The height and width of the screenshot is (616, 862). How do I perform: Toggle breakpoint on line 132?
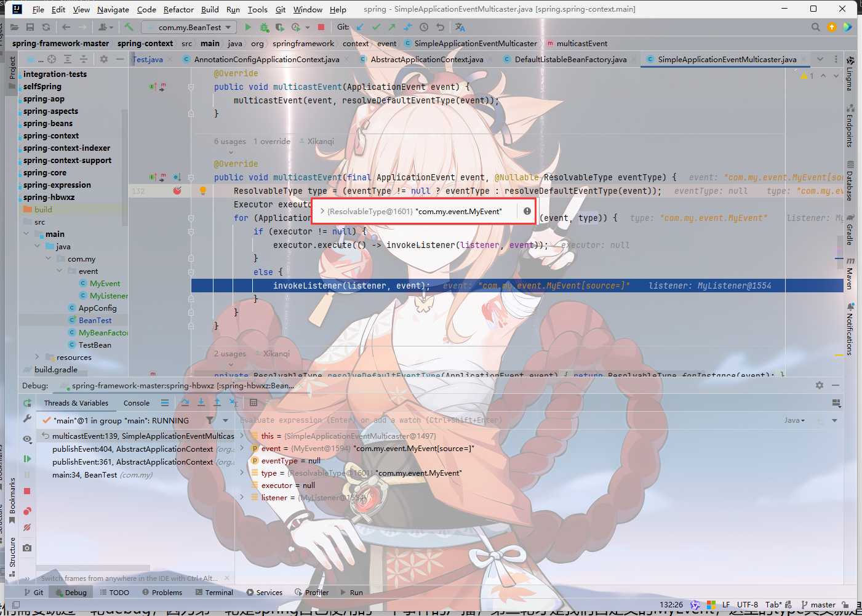pyautogui.click(x=177, y=191)
